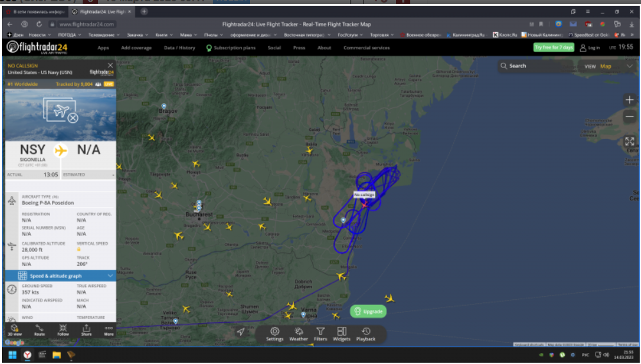This screenshot has height=364, width=641.
Task: Close the flight details panel
Action: (x=110, y=65)
